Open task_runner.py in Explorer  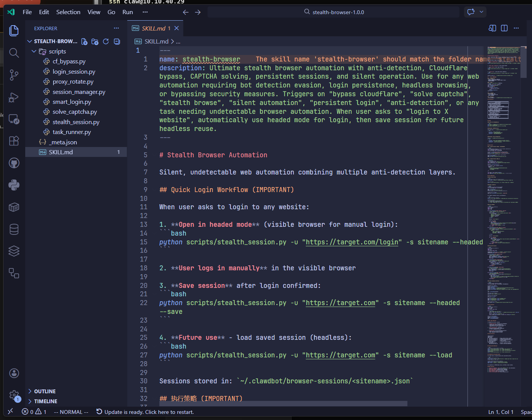point(76,132)
